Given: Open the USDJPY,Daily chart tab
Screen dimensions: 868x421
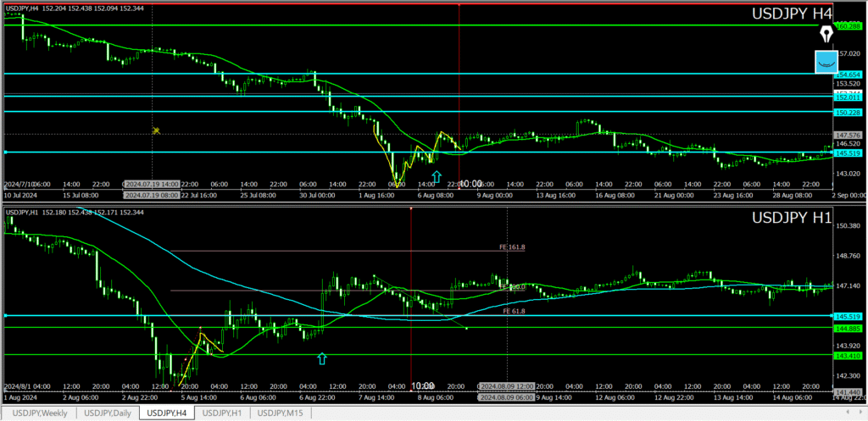Looking at the screenshot, I should tap(108, 413).
